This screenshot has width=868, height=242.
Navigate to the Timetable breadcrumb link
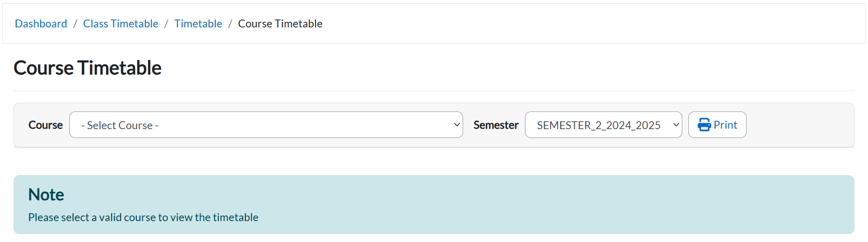(x=198, y=24)
